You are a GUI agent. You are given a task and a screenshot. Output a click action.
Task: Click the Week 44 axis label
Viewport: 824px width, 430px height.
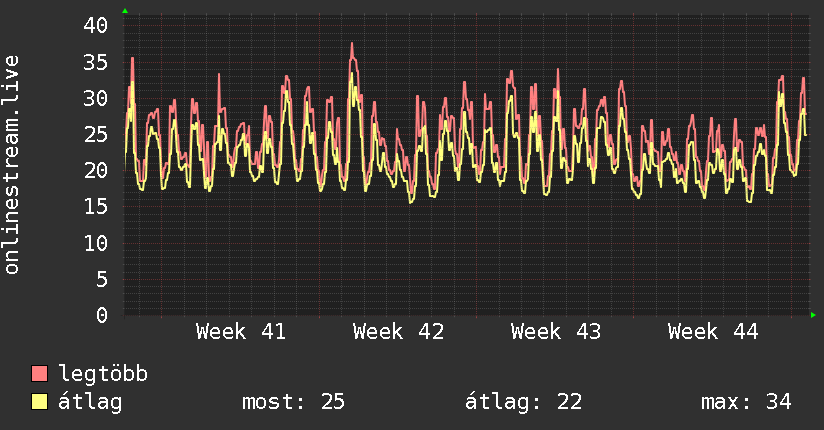click(x=713, y=332)
